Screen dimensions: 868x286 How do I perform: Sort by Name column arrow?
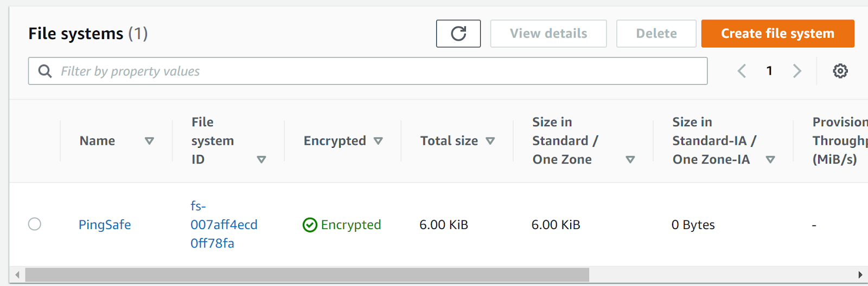149,141
